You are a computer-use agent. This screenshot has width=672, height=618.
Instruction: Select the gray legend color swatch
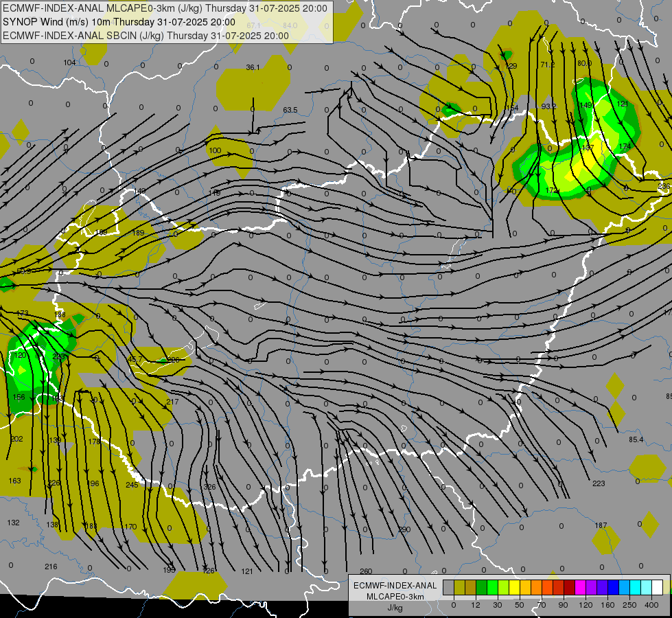tap(448, 588)
